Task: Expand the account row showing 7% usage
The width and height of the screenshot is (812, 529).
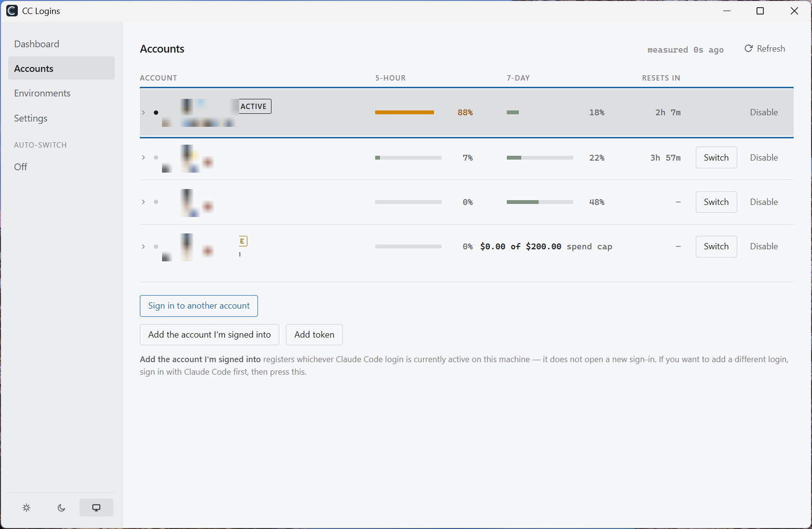Action: [143, 158]
